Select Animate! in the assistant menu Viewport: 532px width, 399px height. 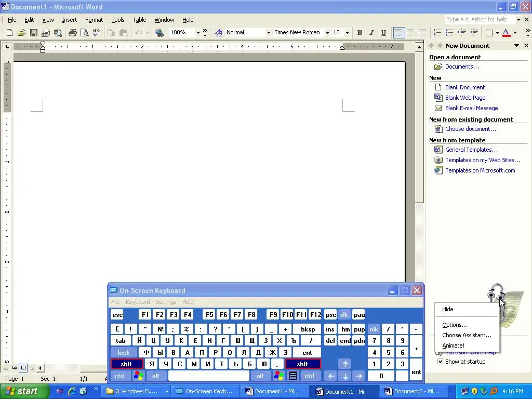(x=467, y=345)
